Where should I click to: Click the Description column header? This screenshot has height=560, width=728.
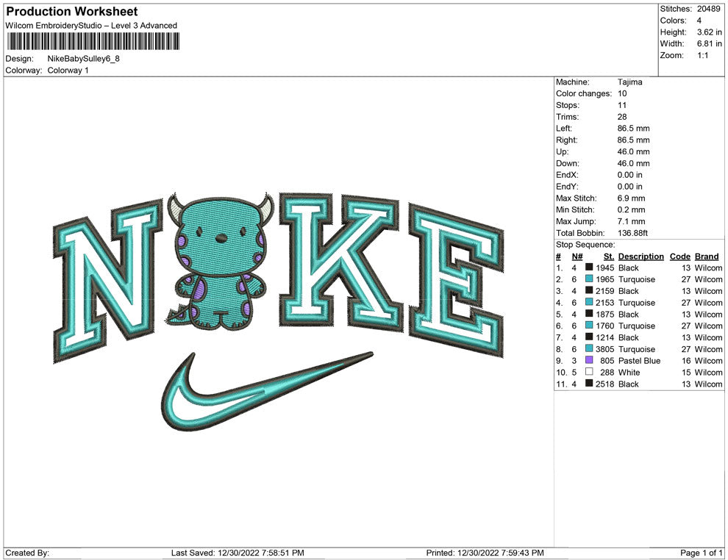(640, 256)
